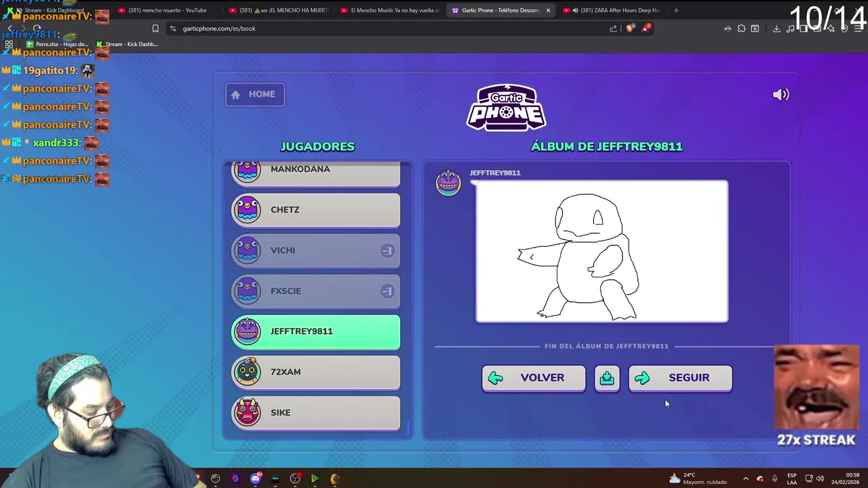This screenshot has width=868, height=488.
Task: Click the HOME button
Action: coord(255,94)
